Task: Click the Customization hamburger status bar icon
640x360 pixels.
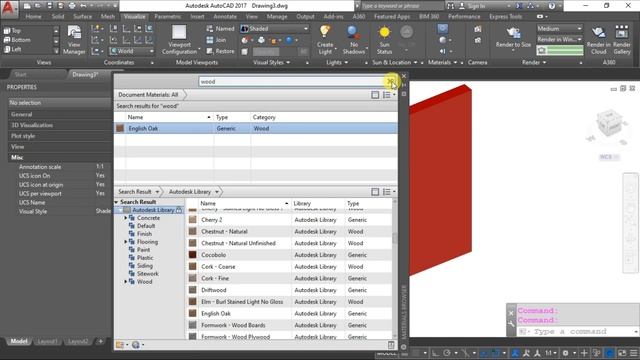Action: click(x=633, y=353)
